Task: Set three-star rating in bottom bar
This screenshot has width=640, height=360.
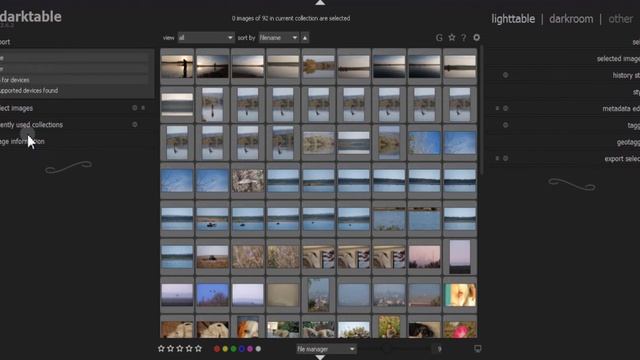Action: 180,349
